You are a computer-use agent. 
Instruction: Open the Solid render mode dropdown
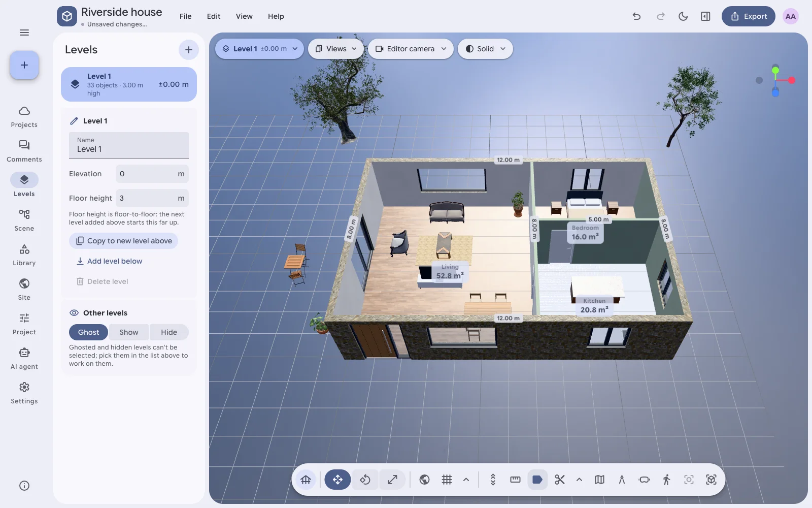coord(485,49)
